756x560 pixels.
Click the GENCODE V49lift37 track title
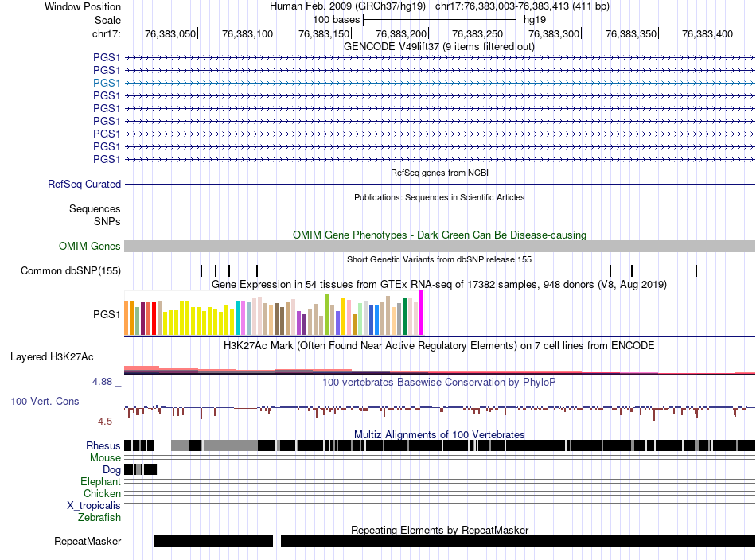pos(439,47)
